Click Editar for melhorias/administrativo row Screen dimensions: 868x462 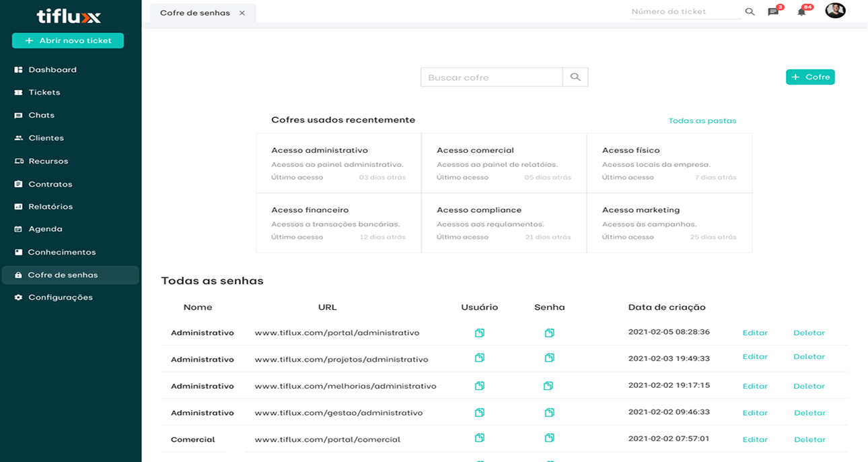click(x=754, y=386)
